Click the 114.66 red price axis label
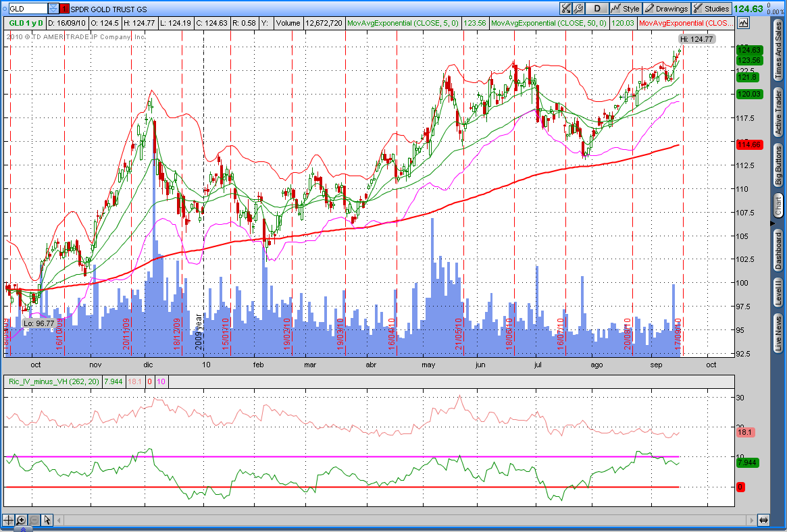The image size is (787, 532). point(749,145)
